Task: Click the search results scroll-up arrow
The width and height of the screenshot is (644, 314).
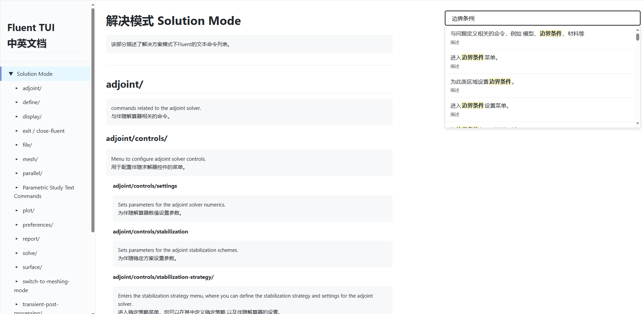Action: (638, 30)
